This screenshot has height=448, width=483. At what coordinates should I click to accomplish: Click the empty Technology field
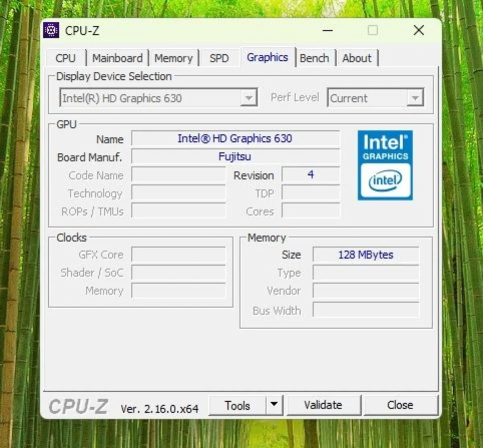coord(179,193)
